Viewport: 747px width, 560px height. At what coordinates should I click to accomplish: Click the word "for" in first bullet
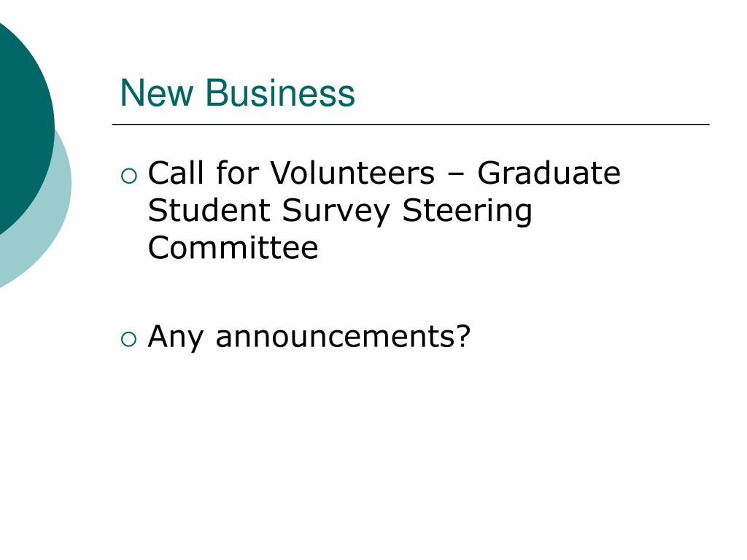tap(237, 172)
